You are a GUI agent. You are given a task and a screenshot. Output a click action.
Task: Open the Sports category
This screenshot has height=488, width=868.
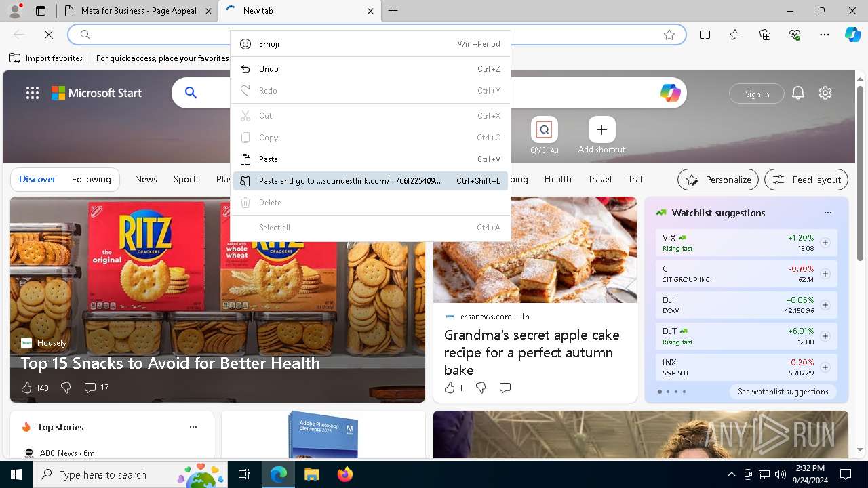point(186,179)
